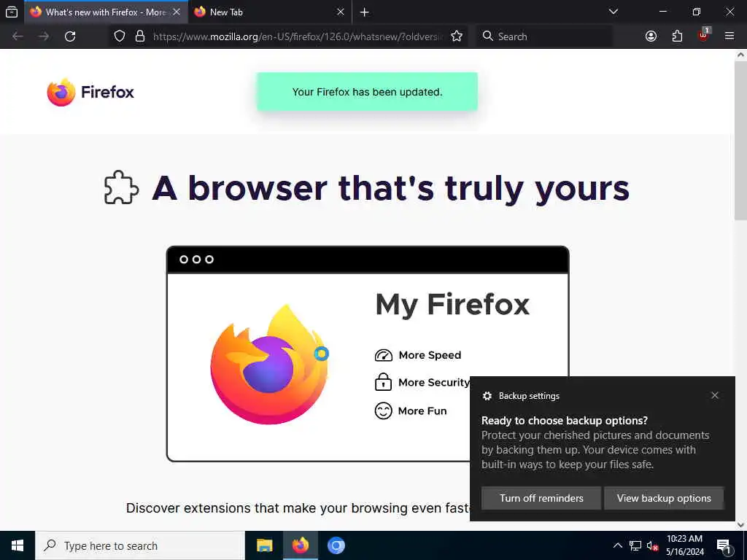Expand the list all tabs chevron
The height and width of the screenshot is (560, 747).
tap(613, 12)
